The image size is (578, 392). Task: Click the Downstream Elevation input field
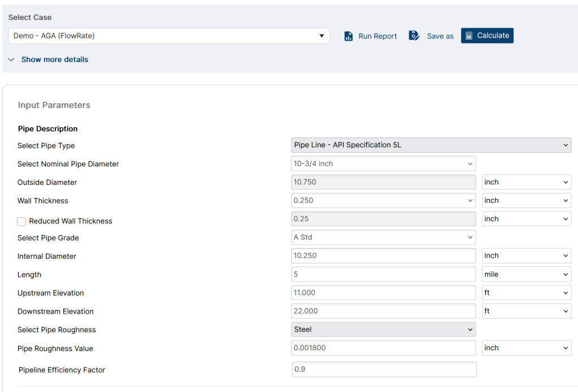click(383, 311)
